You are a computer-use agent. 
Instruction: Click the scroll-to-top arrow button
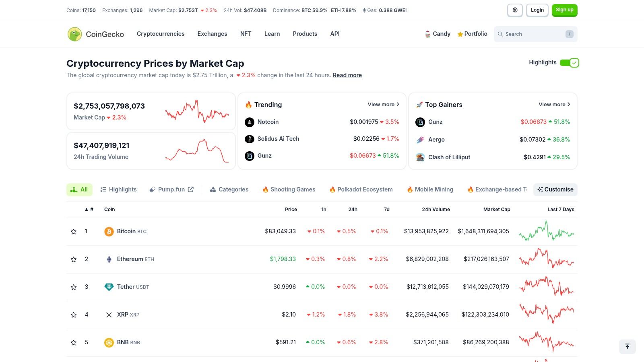627,346
